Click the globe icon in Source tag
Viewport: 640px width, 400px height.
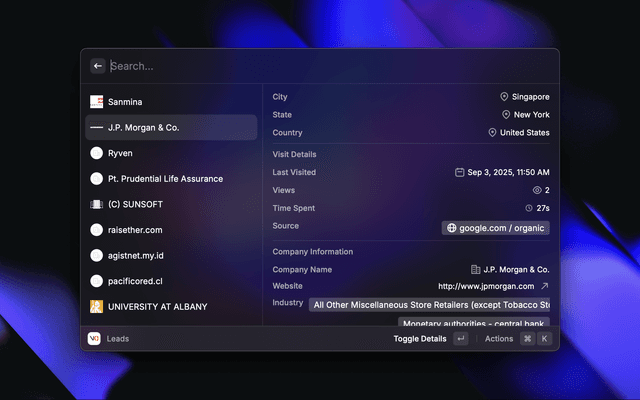(452, 228)
